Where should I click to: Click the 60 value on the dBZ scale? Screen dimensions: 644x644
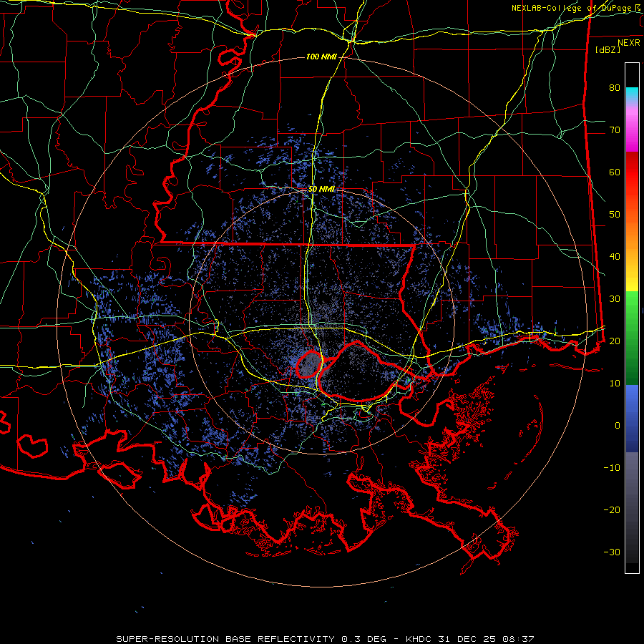615,172
